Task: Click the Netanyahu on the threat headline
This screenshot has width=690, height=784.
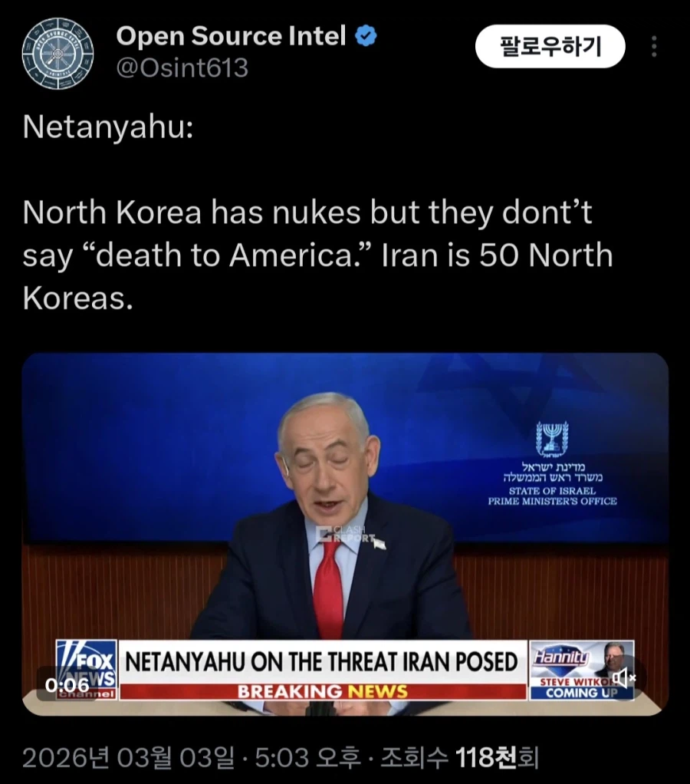Action: pyautogui.click(x=322, y=661)
